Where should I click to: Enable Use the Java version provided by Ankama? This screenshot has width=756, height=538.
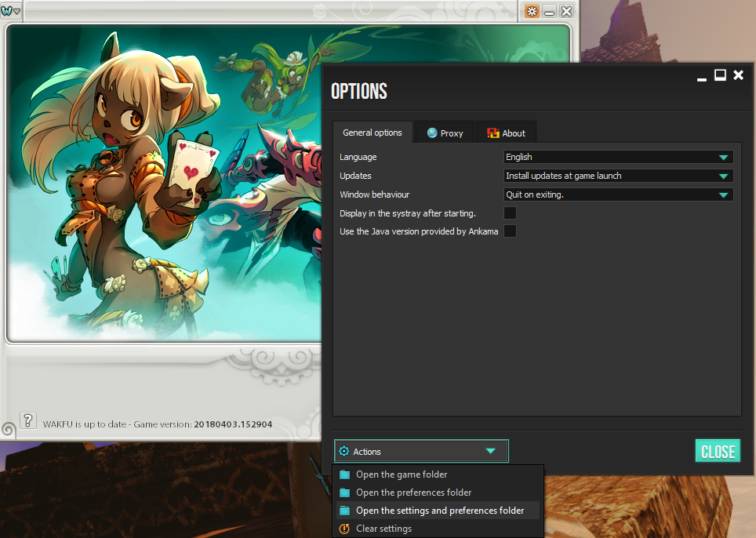pyautogui.click(x=510, y=231)
